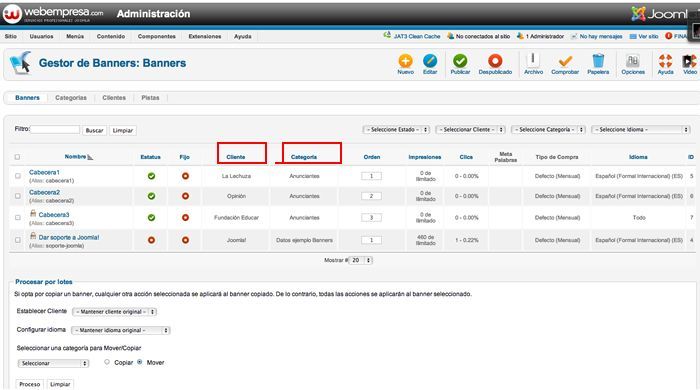Select the Copiar radio button
This screenshot has width=700, height=390.
click(107, 362)
